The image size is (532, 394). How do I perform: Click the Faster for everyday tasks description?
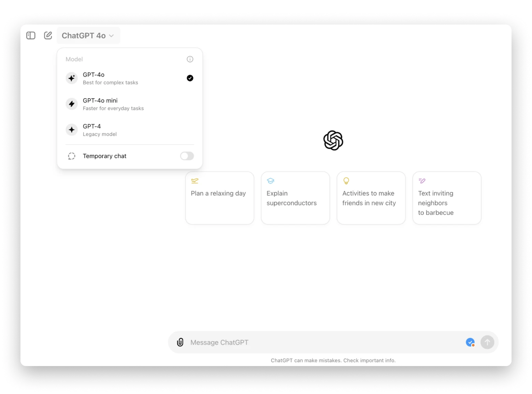[x=113, y=108]
